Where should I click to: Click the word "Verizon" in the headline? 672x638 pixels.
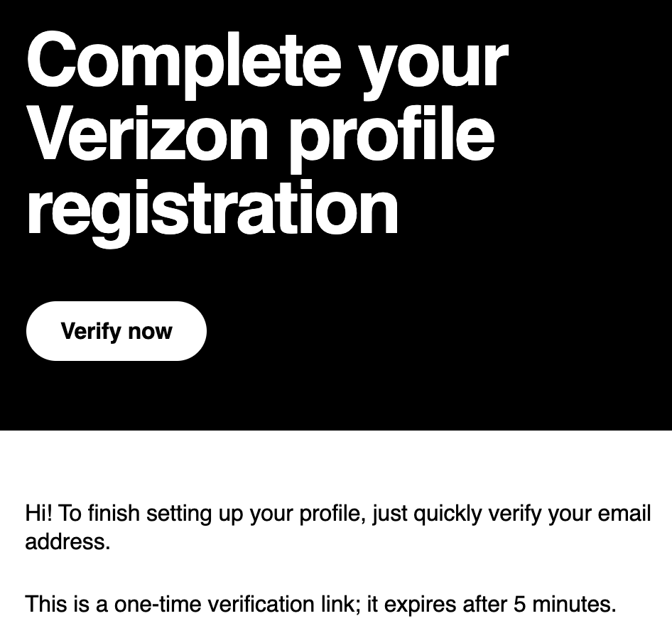tap(148, 133)
